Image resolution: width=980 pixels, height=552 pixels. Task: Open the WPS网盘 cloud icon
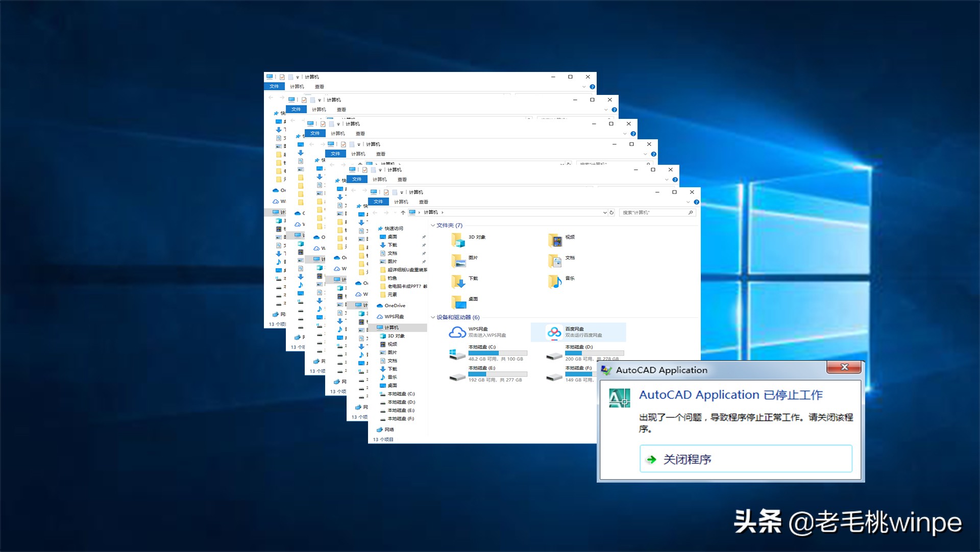(x=457, y=332)
